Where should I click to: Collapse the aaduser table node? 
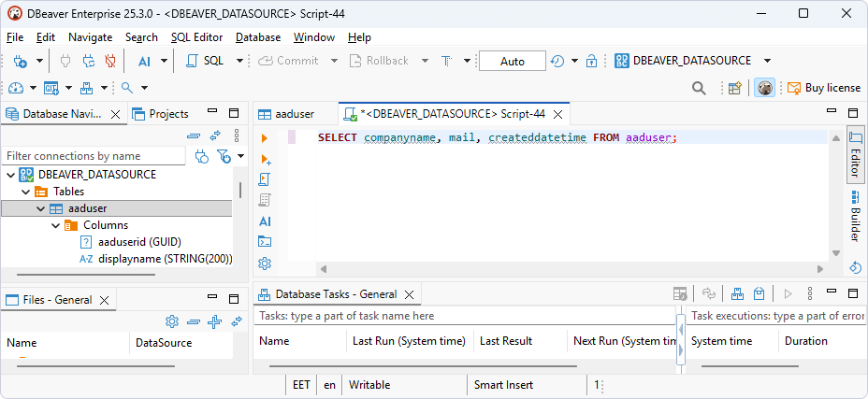pyautogui.click(x=40, y=208)
